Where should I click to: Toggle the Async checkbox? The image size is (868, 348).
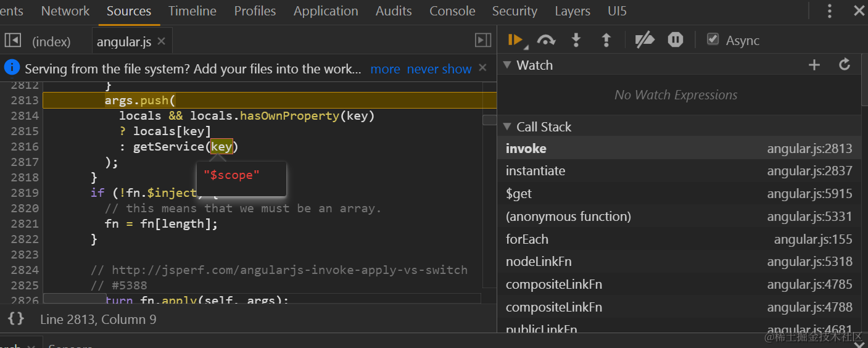click(x=713, y=39)
